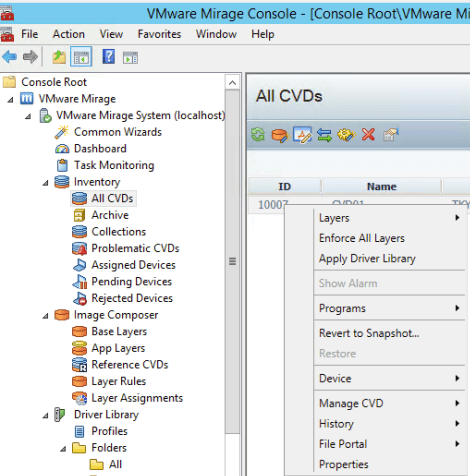Expand the Programs submenu arrow

click(x=457, y=308)
